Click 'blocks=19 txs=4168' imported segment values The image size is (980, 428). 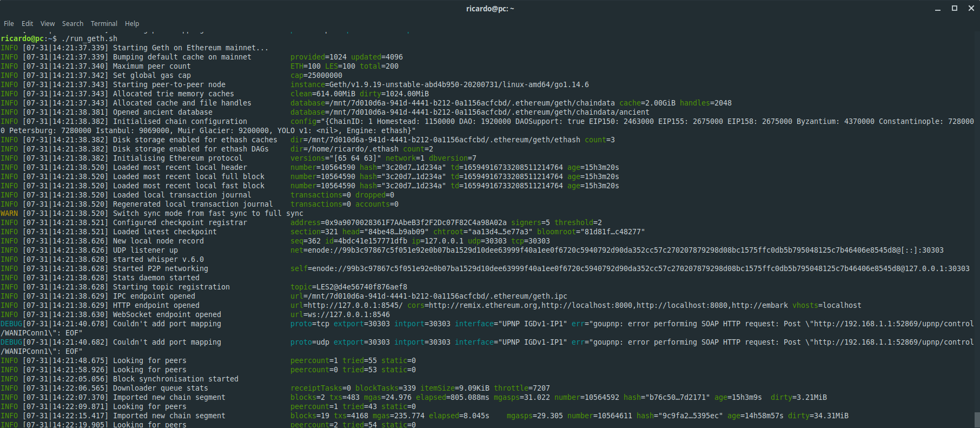329,416
